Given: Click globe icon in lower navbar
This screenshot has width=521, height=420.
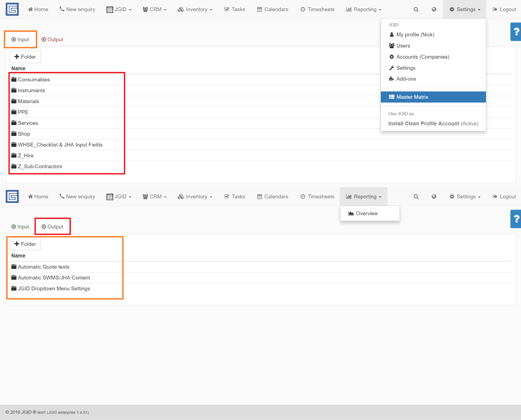Looking at the screenshot, I should (x=434, y=196).
